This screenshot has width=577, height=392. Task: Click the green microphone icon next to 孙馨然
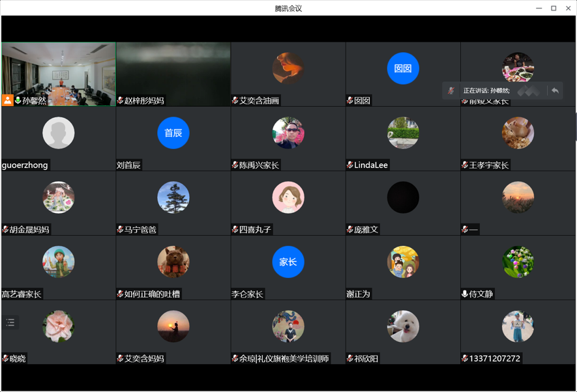18,100
